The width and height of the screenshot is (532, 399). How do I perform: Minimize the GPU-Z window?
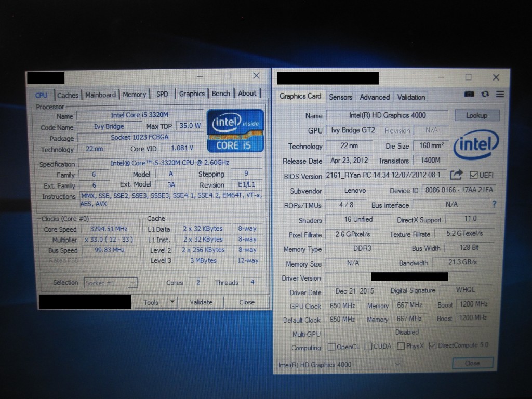[x=441, y=77]
